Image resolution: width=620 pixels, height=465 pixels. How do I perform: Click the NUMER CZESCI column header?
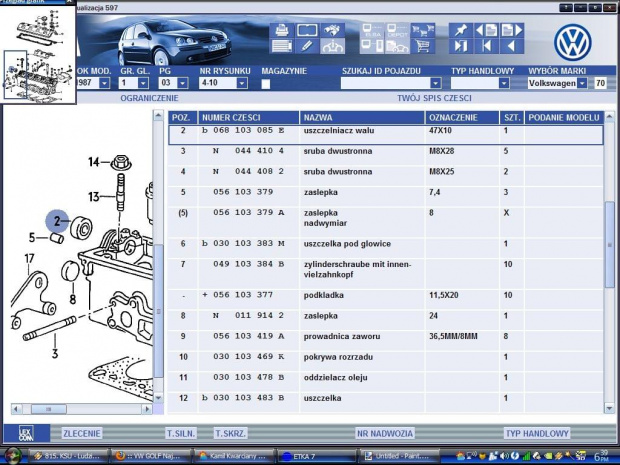tap(248, 117)
